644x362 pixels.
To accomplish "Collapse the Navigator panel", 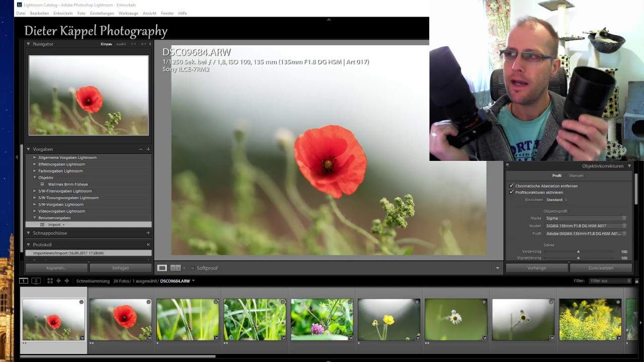I will (x=28, y=44).
